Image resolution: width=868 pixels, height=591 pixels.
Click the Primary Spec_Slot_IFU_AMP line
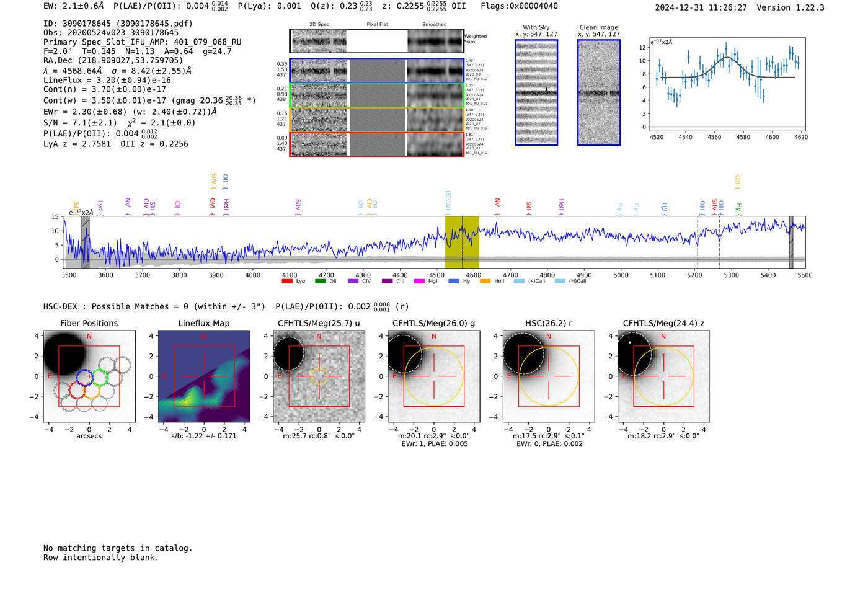pyautogui.click(x=143, y=42)
